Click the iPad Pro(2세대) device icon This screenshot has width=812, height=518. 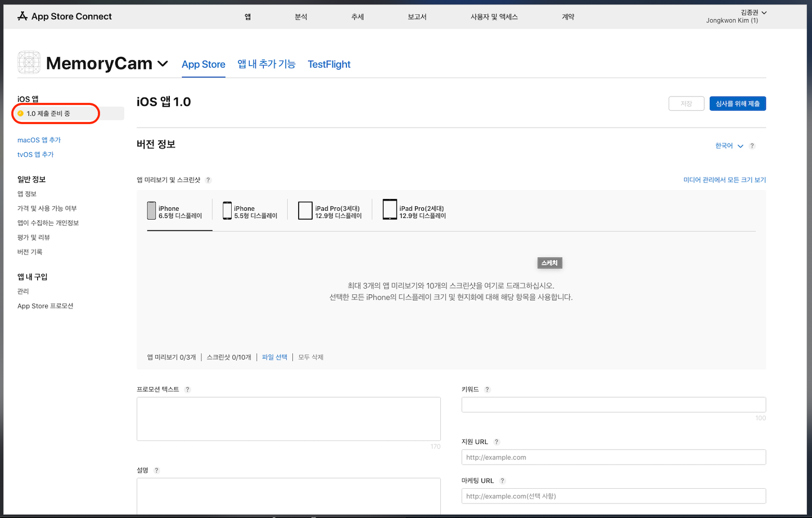pyautogui.click(x=390, y=210)
